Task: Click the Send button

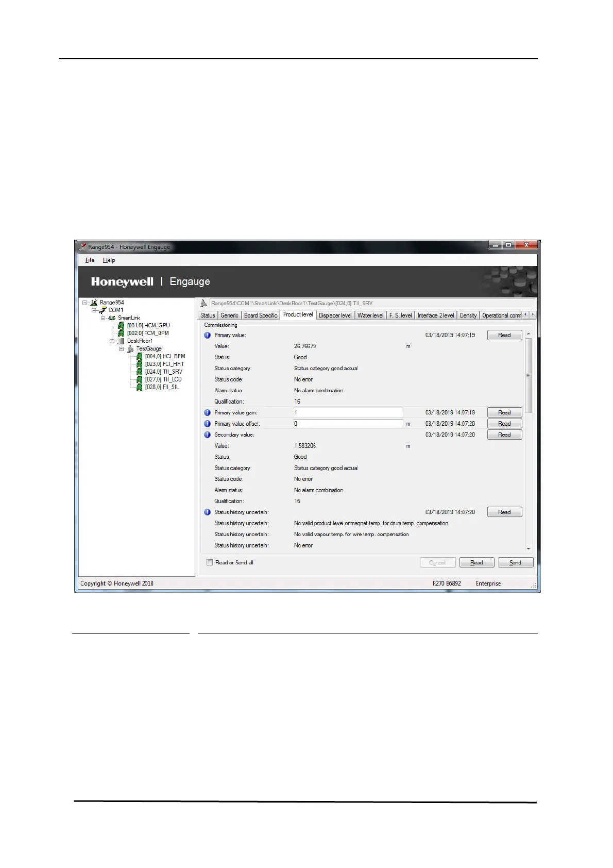Action: [516, 563]
